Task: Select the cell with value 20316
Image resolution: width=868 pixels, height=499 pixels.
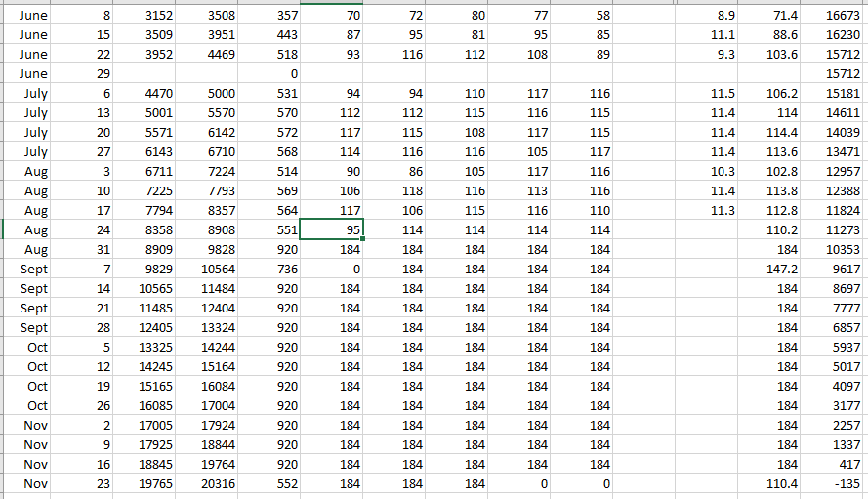Action: pos(206,483)
